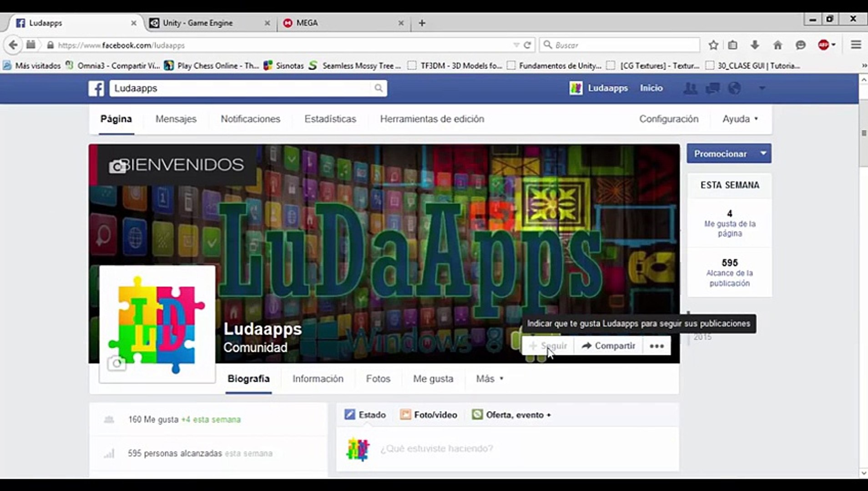Click the Adblock Plus icon
The height and width of the screenshot is (491, 868).
(823, 45)
